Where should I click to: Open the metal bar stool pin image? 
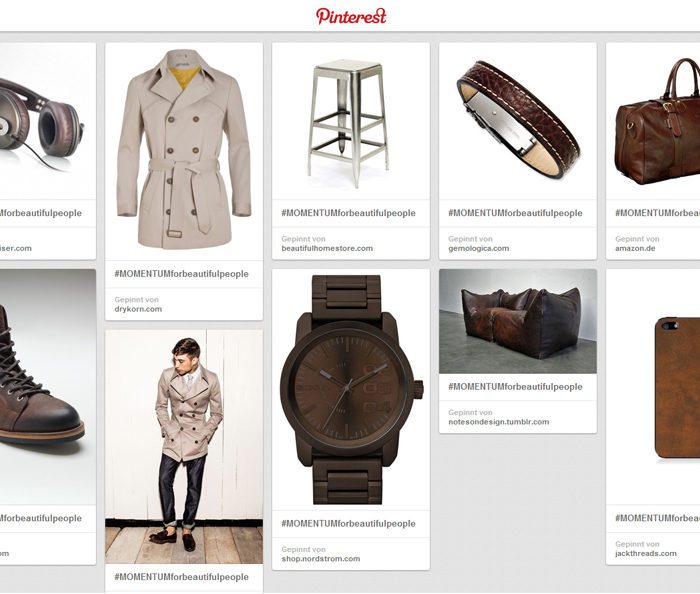tap(350, 121)
